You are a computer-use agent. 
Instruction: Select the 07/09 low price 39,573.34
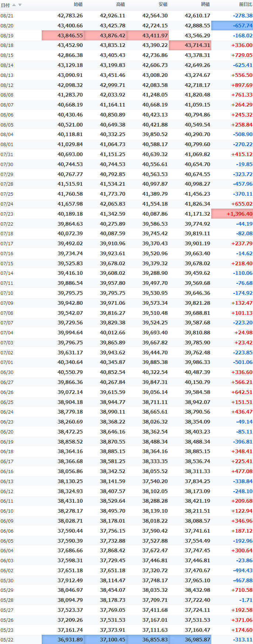[x=155, y=303]
